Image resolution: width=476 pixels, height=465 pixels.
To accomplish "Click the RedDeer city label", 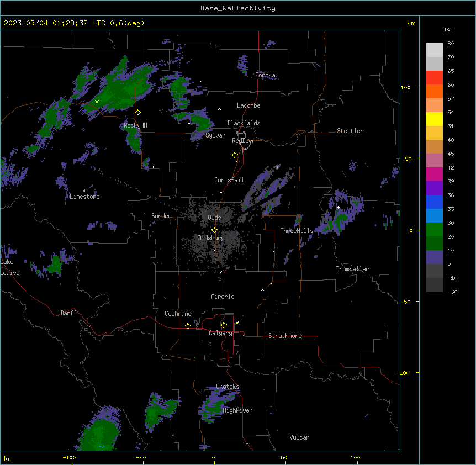I will click(x=243, y=141).
